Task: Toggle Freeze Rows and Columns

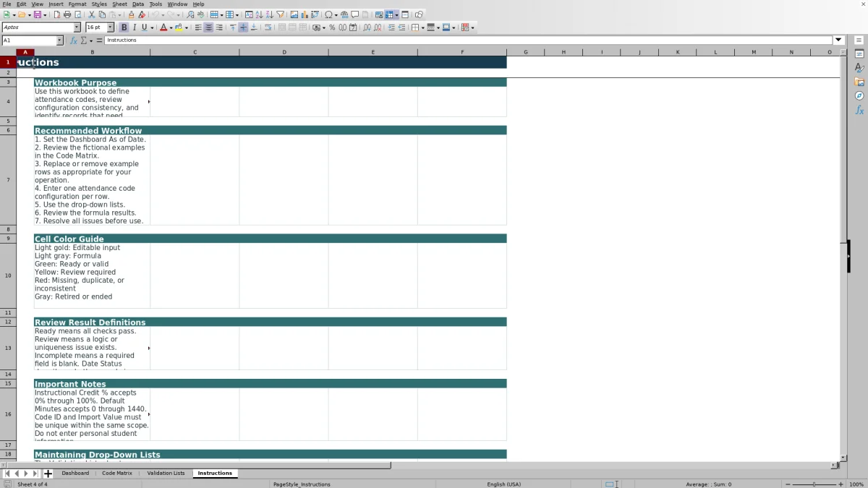Action: [389, 14]
